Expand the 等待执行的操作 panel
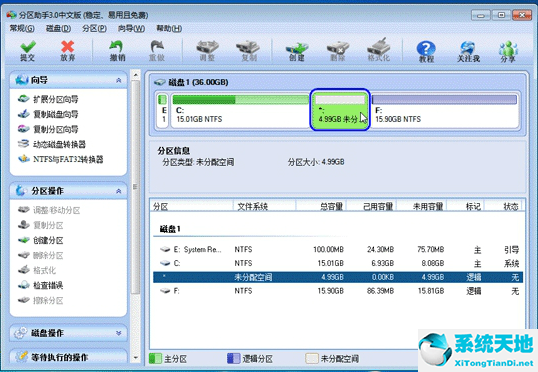 68,357
